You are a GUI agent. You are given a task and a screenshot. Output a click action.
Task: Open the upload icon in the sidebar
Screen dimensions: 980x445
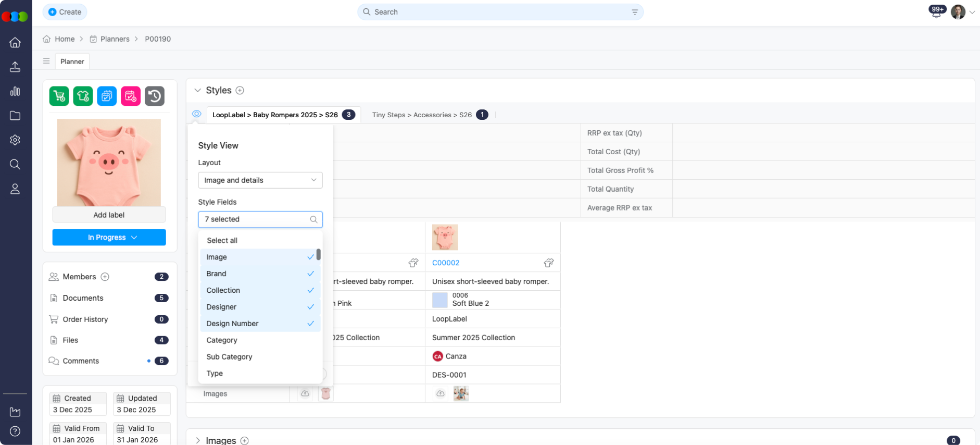click(15, 67)
